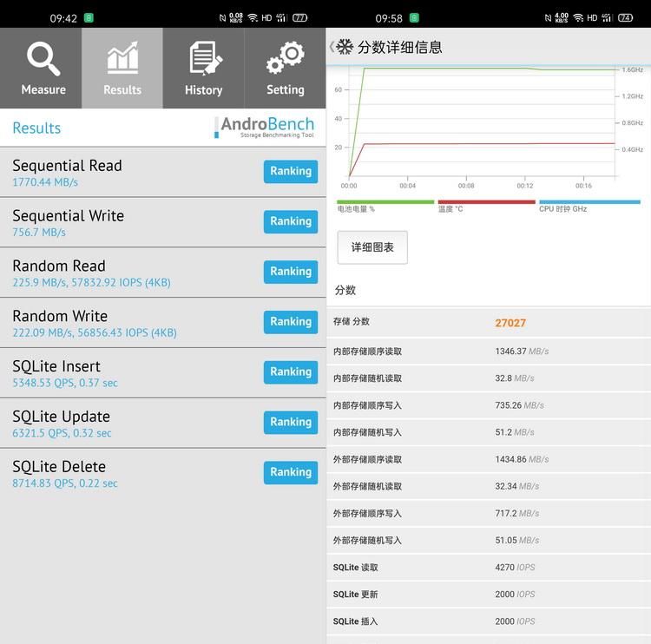The image size is (651, 644).
Task: Tap Ranking button for SQLite Update
Action: [x=291, y=423]
